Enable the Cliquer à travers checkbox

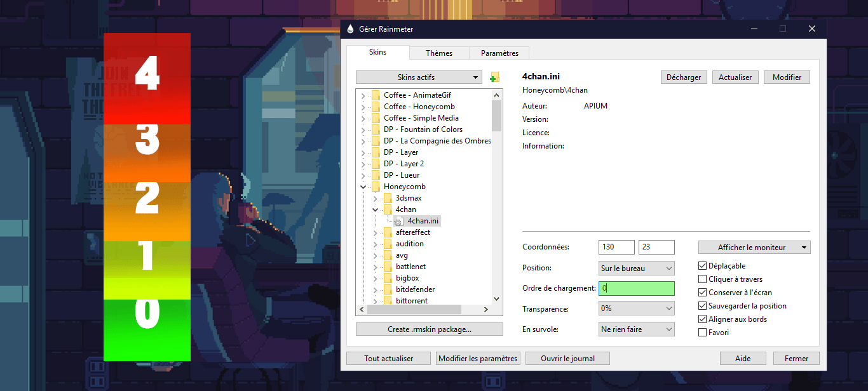[702, 279]
